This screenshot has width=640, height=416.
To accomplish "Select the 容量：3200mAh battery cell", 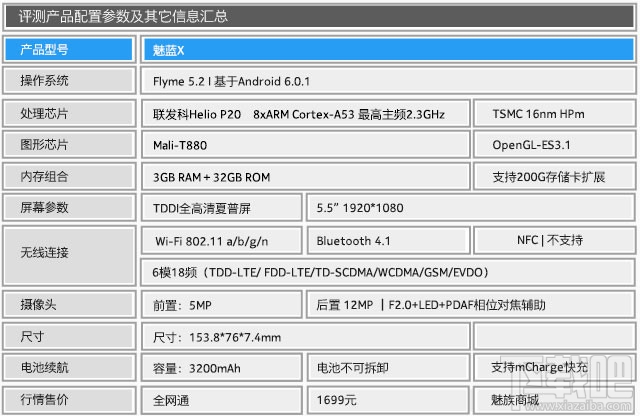I will [220, 367].
